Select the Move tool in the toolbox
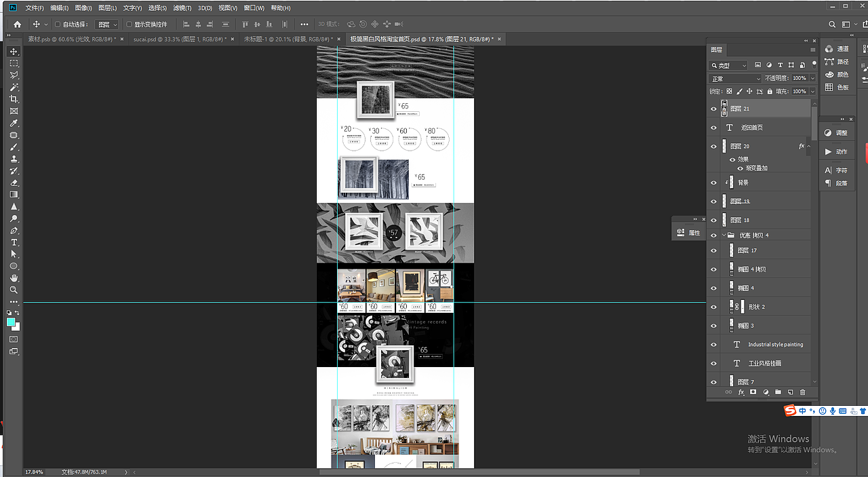Viewport: 868px width, 477px height. click(14, 52)
